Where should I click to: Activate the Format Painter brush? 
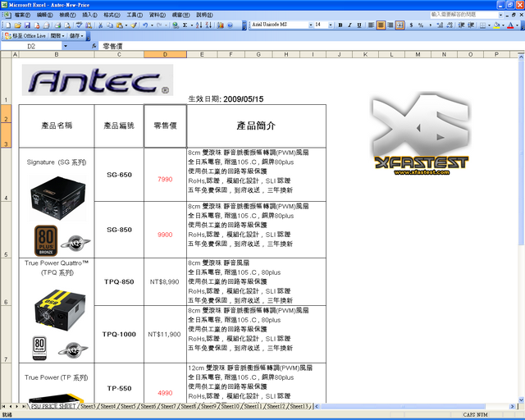(134, 25)
